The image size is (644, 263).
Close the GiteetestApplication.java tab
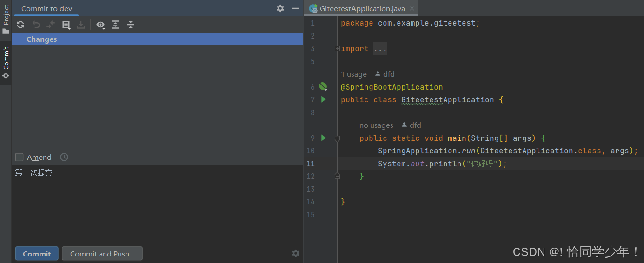coord(412,8)
